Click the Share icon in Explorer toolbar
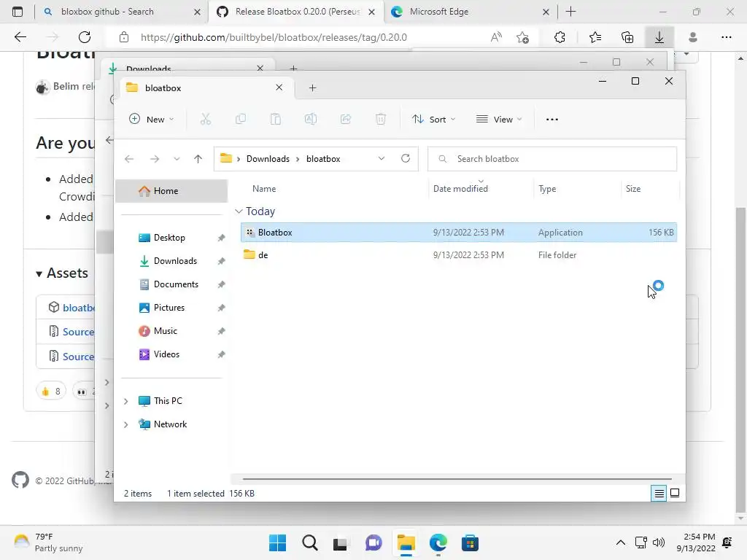The image size is (747, 560). (x=345, y=119)
